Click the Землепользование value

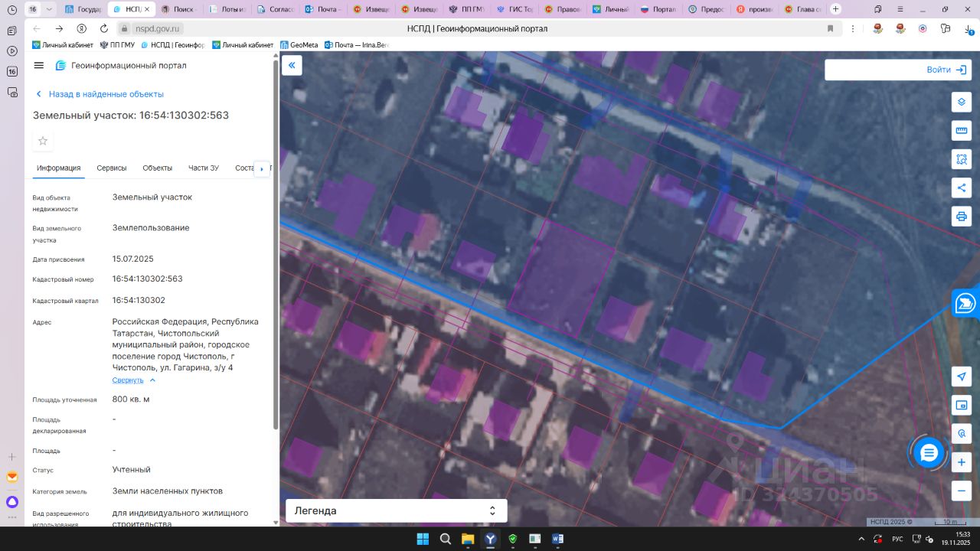coord(151,228)
